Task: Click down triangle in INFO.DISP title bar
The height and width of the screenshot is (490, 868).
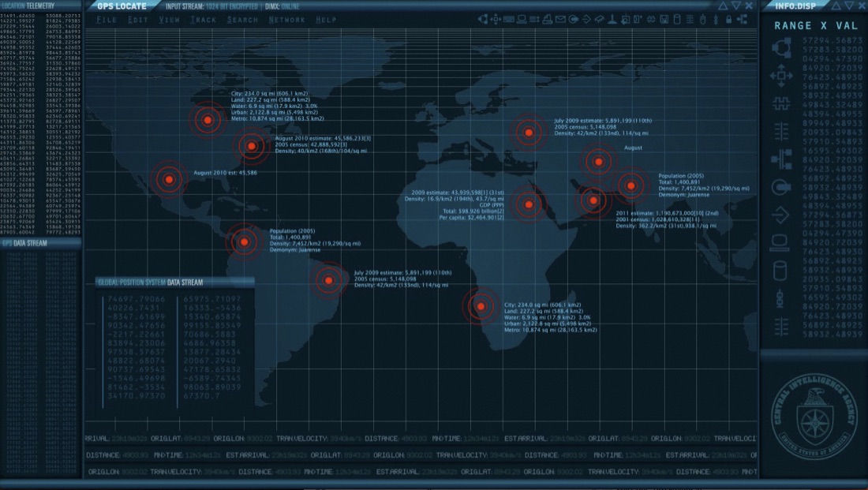Action: (849, 6)
